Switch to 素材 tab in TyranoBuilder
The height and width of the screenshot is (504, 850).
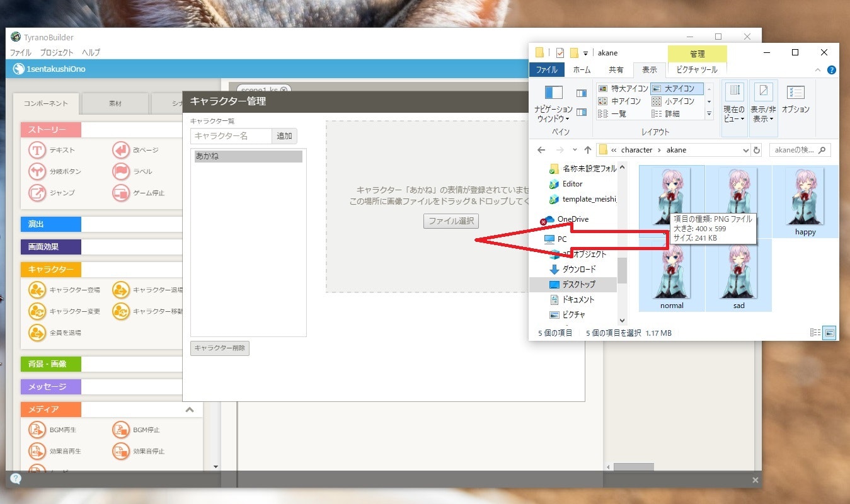point(115,103)
